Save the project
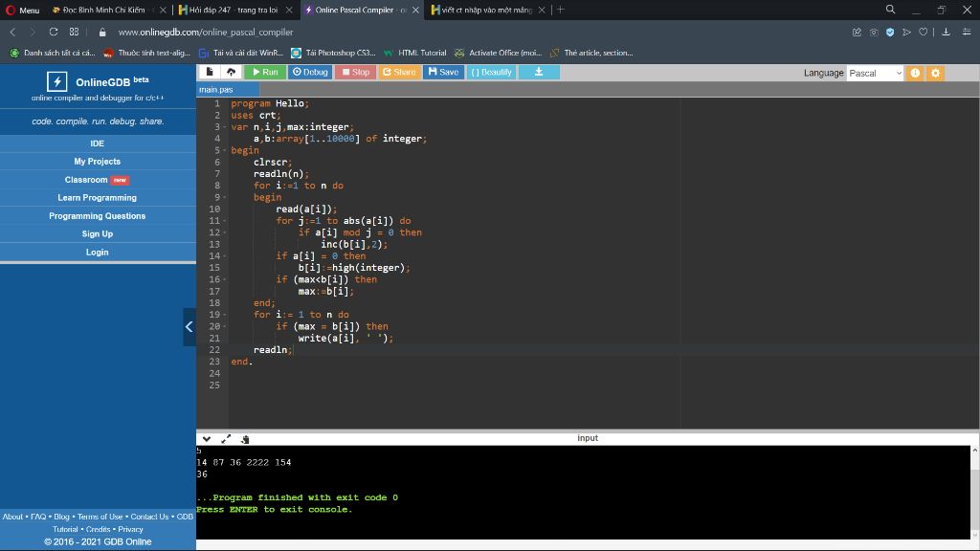The width and height of the screenshot is (980, 551). pyautogui.click(x=444, y=73)
